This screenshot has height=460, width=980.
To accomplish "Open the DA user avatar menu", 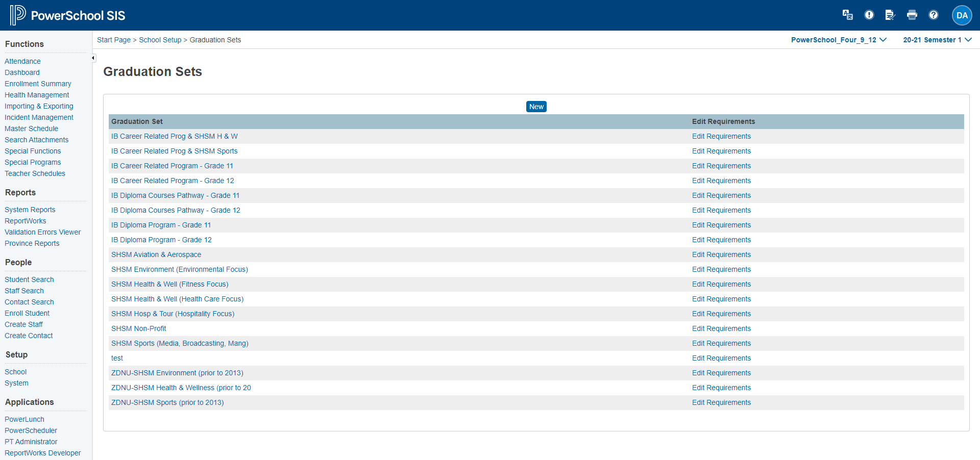I will tap(962, 15).
